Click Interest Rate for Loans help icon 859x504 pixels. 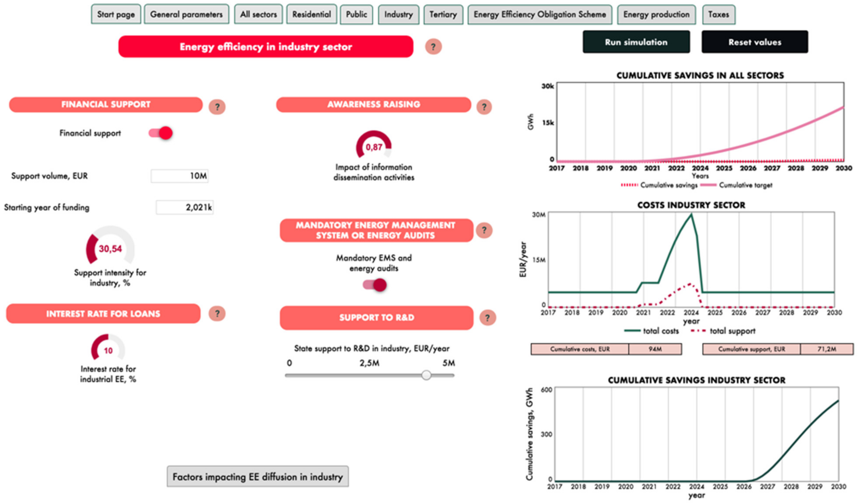[217, 313]
